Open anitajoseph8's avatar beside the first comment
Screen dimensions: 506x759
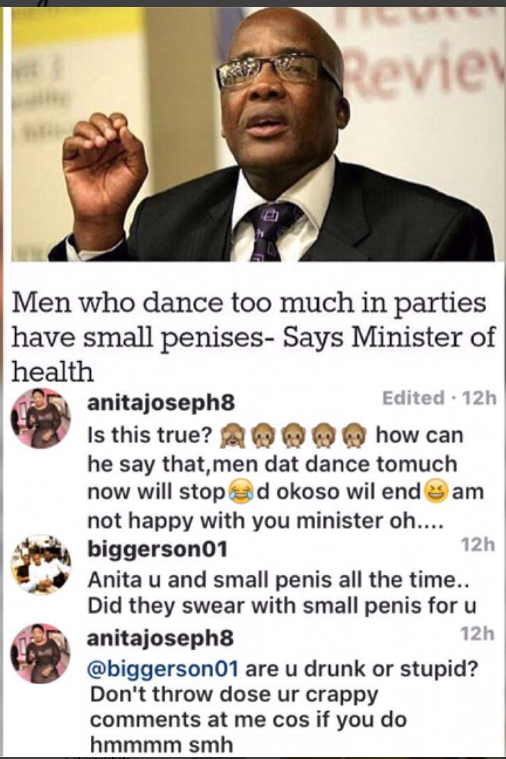pos(41,418)
